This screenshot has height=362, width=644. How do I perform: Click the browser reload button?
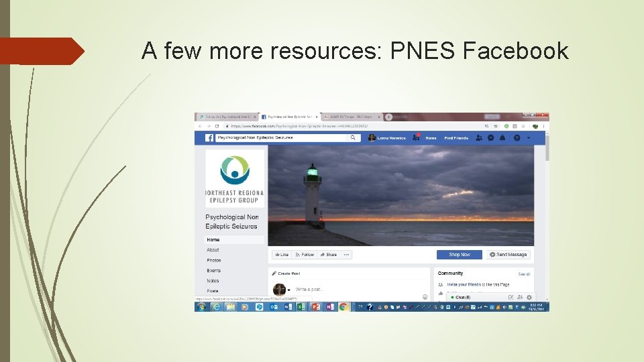tap(217, 127)
